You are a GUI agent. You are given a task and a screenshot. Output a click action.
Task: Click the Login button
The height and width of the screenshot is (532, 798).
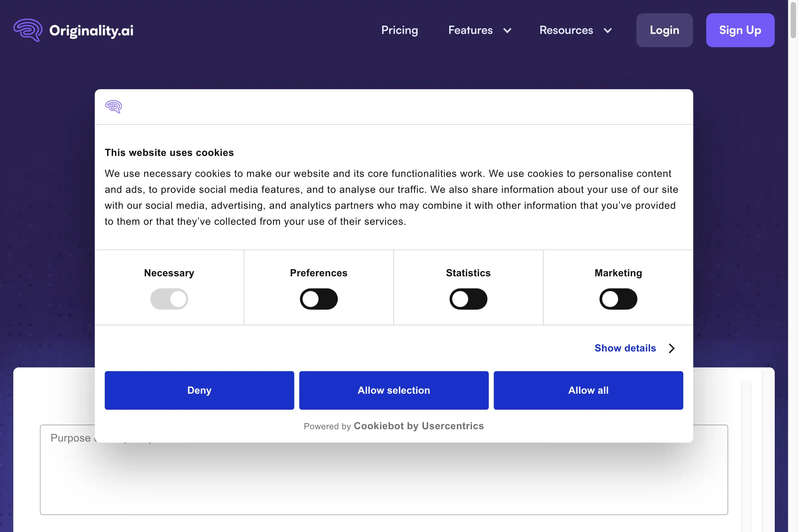tap(664, 30)
